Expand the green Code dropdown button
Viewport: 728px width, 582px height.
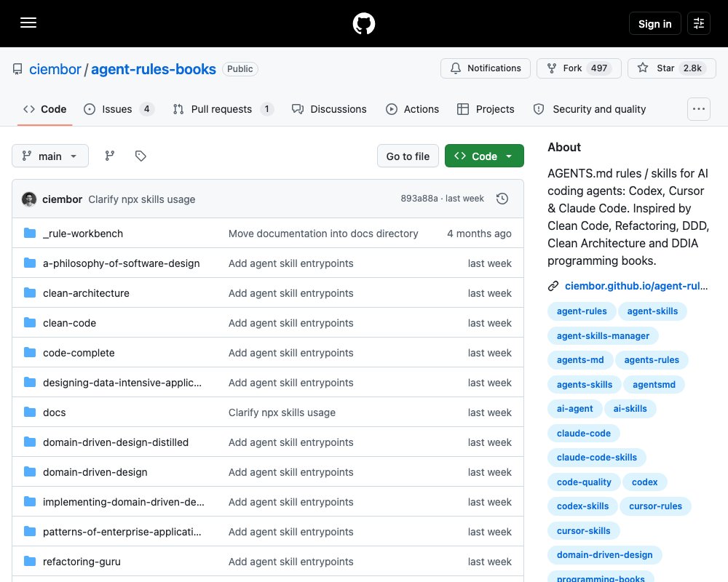point(484,156)
